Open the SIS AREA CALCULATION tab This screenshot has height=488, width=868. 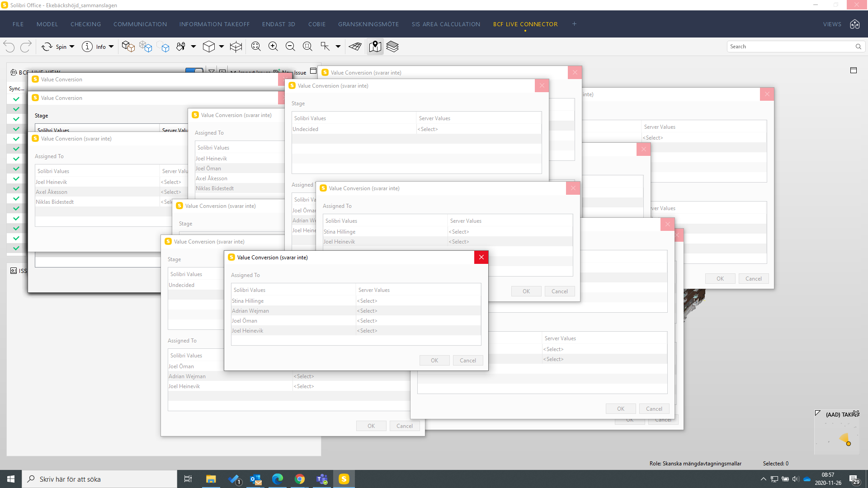point(446,24)
